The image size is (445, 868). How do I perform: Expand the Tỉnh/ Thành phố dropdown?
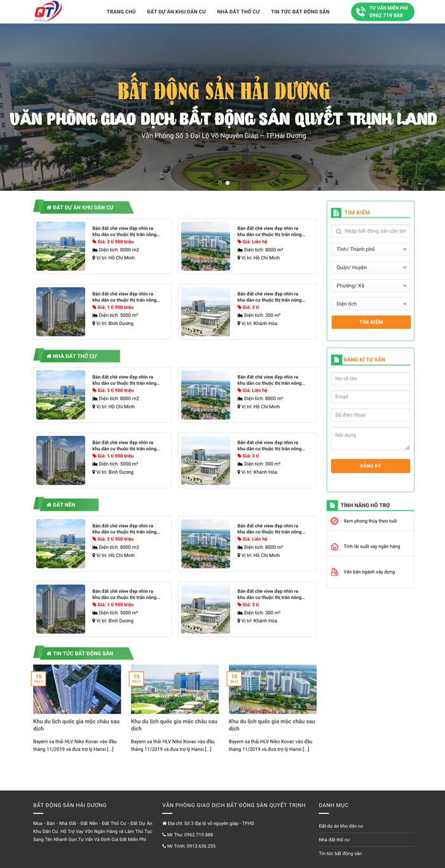(x=371, y=249)
